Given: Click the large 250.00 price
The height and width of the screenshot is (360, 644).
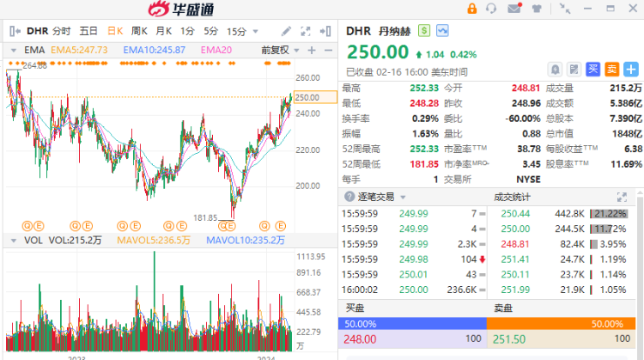Looking at the screenshot, I should pyautogui.click(x=378, y=52).
